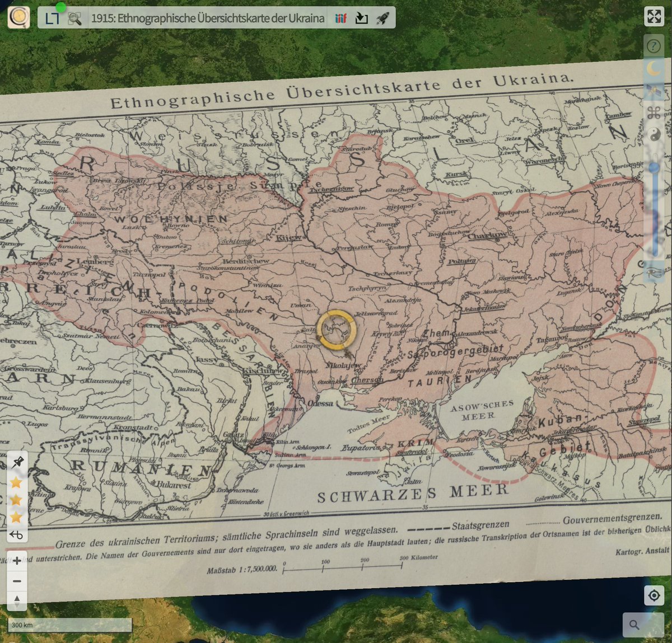Viewport: 672px width, 643px height.
Task: Toggle the yin-yang blend icon
Action: pyautogui.click(x=654, y=134)
